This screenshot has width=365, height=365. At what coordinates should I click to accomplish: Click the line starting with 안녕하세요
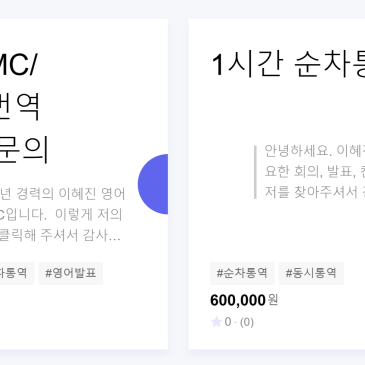[314, 151]
